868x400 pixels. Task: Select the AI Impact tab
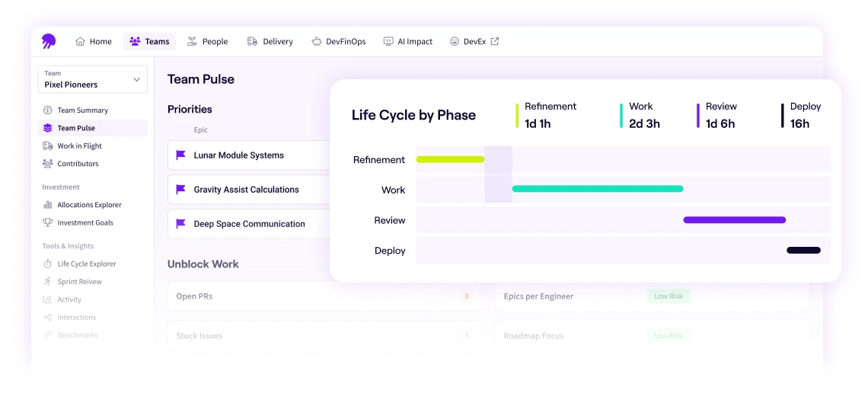(408, 41)
